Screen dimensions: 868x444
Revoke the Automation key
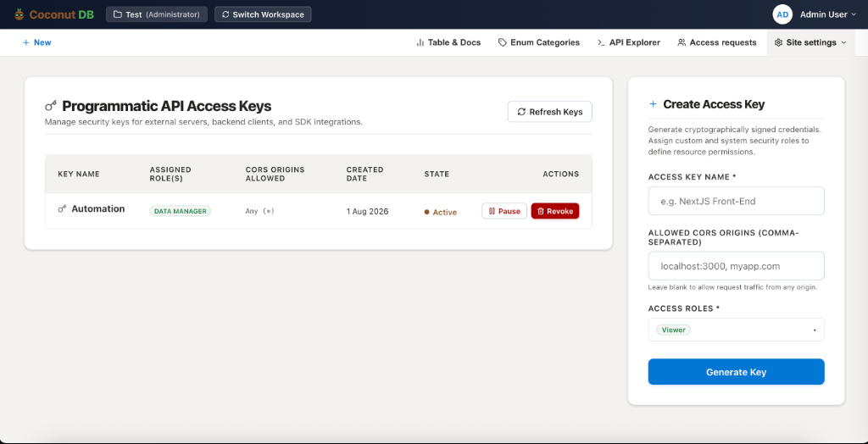coord(555,211)
